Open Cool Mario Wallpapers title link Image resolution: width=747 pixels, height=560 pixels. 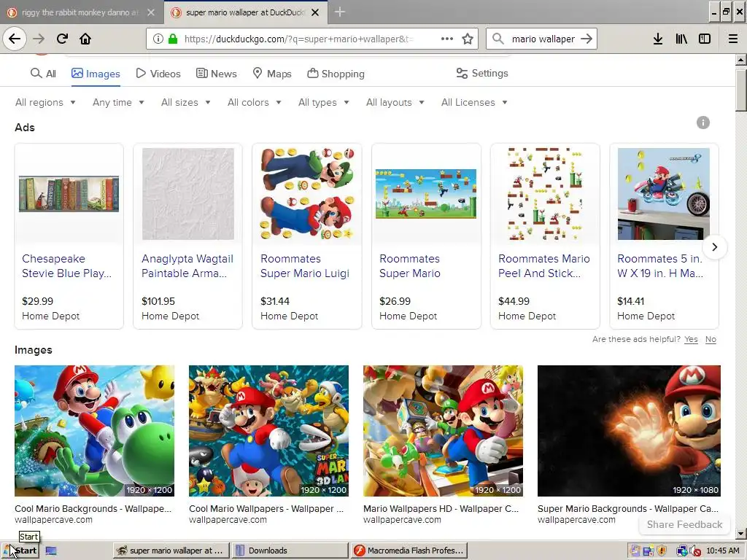point(266,508)
